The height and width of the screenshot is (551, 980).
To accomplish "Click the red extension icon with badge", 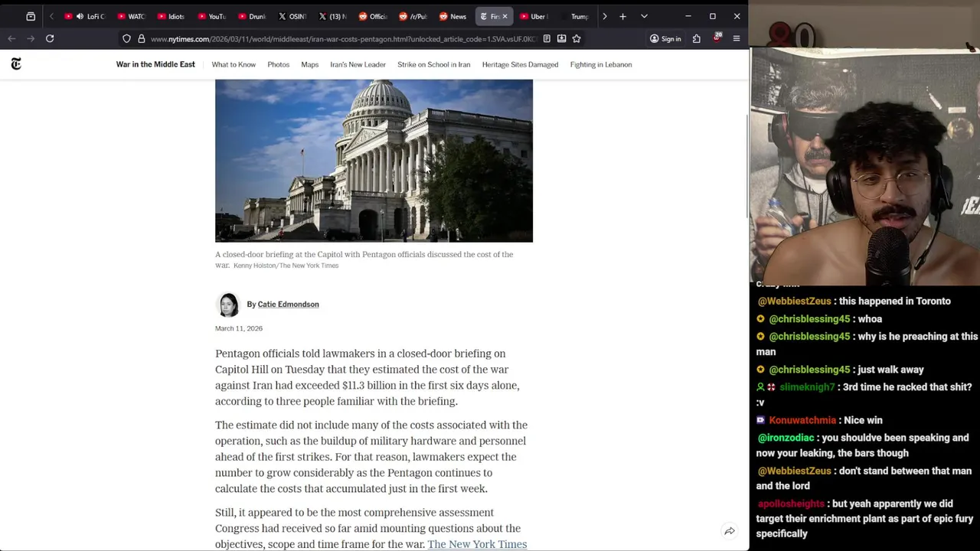I will pyautogui.click(x=717, y=37).
